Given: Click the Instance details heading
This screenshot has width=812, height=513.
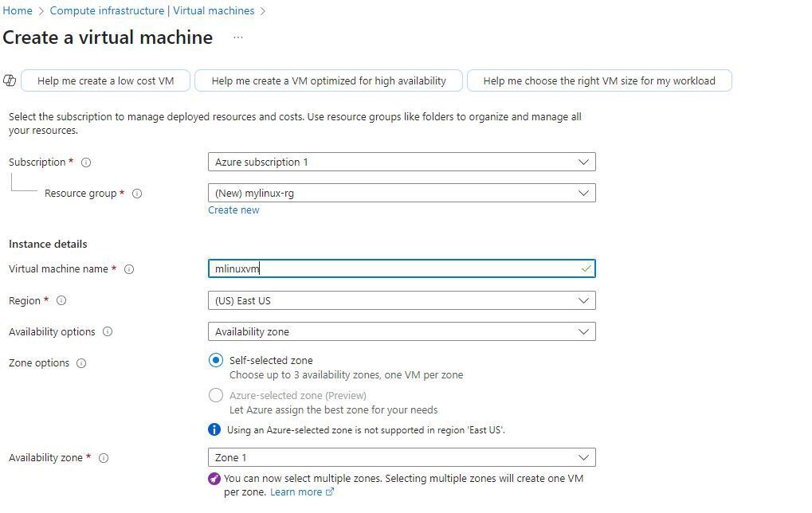Looking at the screenshot, I should [x=48, y=245].
